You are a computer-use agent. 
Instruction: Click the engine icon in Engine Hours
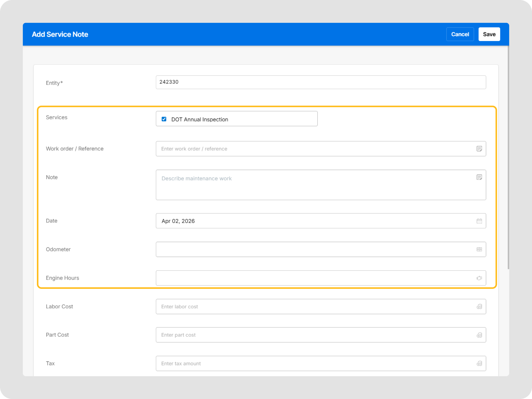coord(479,278)
